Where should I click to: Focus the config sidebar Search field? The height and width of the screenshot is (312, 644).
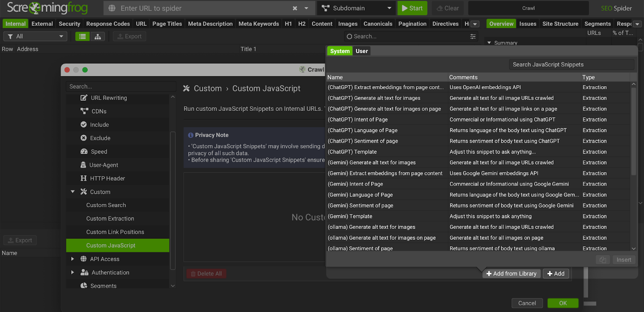(121, 86)
